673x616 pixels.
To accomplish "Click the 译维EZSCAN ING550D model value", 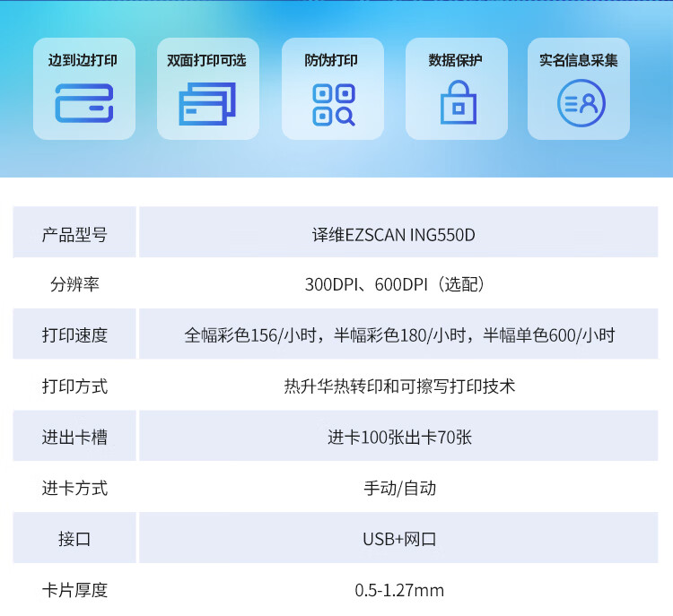I will (x=394, y=235).
